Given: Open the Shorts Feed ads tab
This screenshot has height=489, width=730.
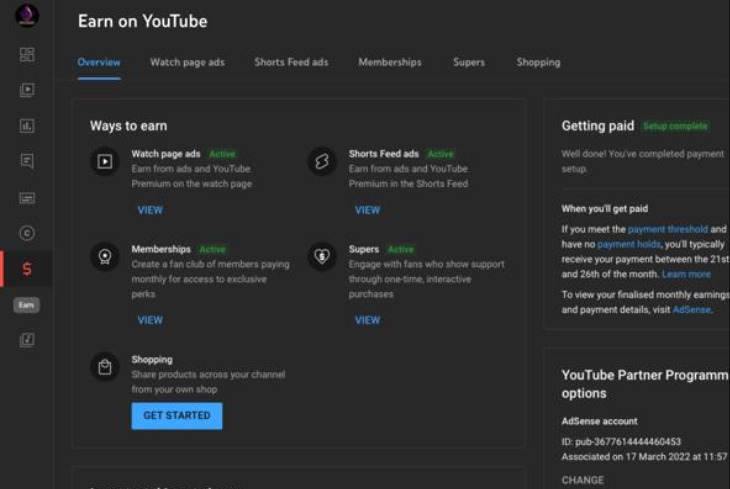Looking at the screenshot, I should (x=291, y=62).
